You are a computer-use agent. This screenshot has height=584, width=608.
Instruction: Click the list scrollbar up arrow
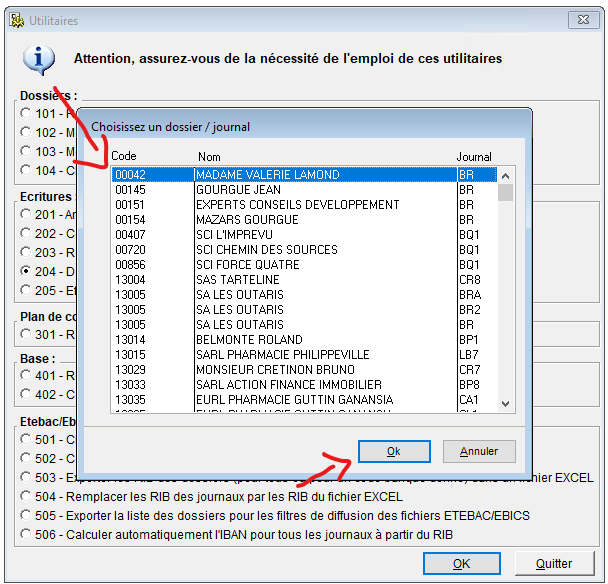505,174
